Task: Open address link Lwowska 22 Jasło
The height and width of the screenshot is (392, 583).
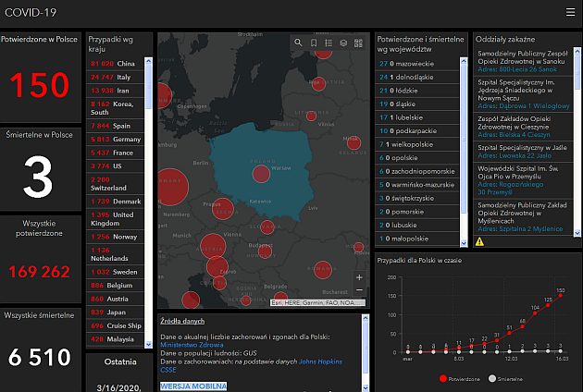Action: click(x=515, y=155)
